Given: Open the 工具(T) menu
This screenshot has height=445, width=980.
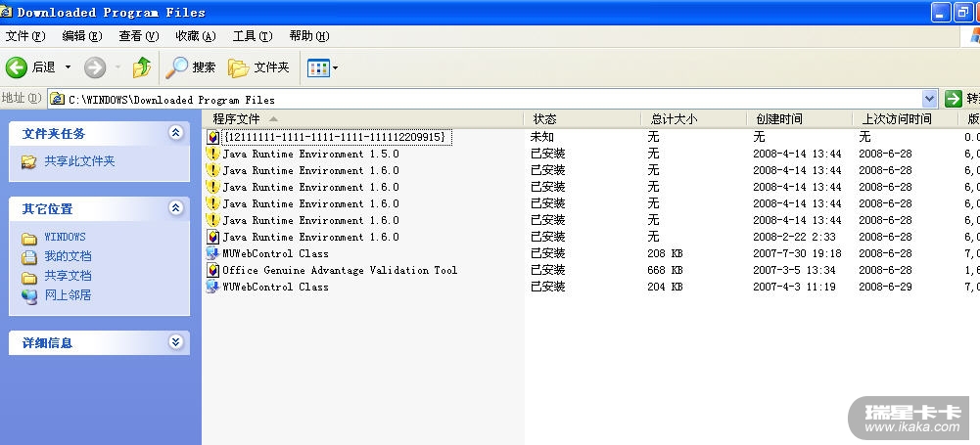Looking at the screenshot, I should tap(253, 36).
